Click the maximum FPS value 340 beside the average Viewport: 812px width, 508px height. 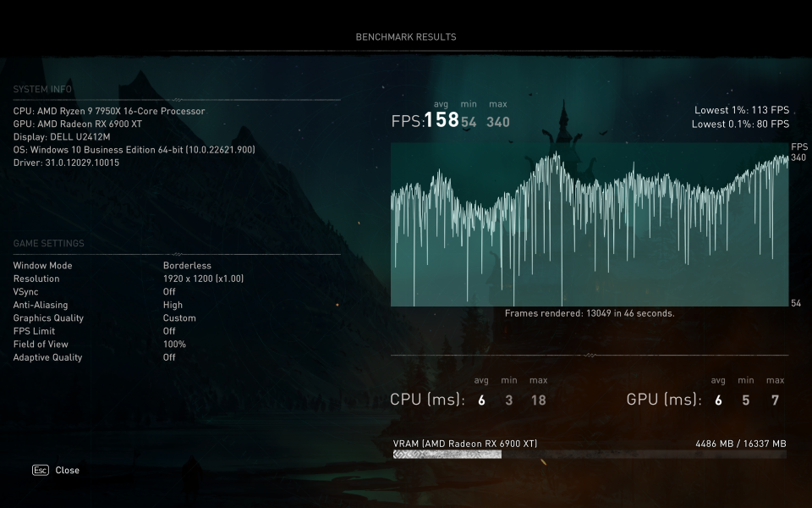pos(498,122)
